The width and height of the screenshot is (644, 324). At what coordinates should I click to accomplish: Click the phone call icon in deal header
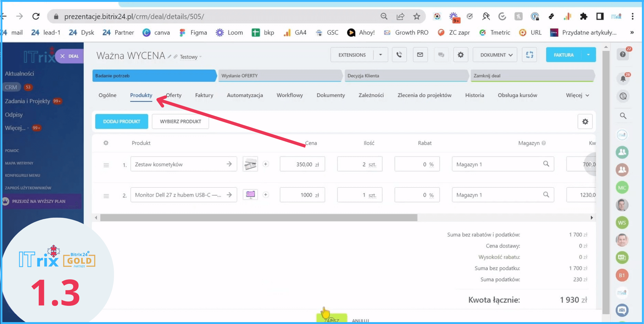[x=399, y=55]
